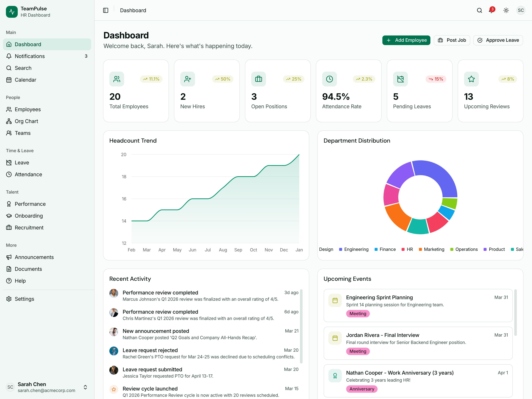Click Approve Leave
The width and height of the screenshot is (532, 399).
[498, 40]
